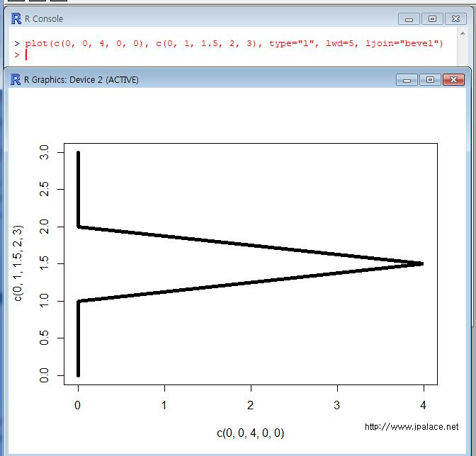476x456 pixels.
Task: Click the x-axis tick label 2
Action: click(x=251, y=405)
